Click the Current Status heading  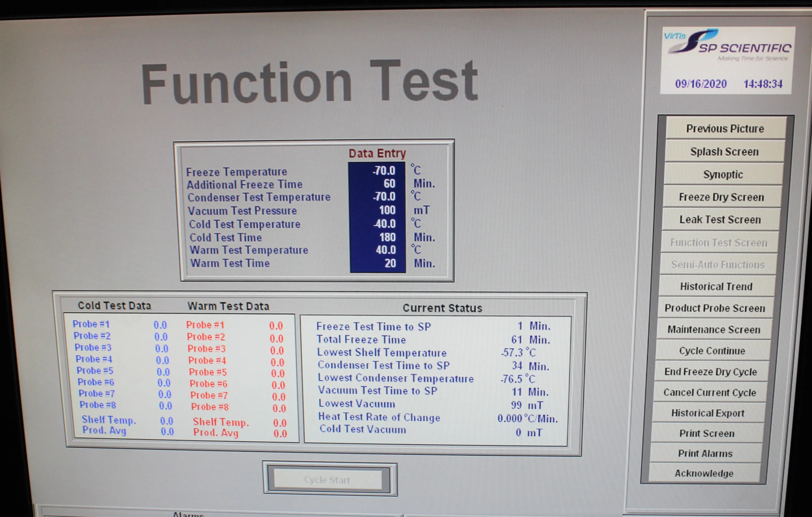442,308
